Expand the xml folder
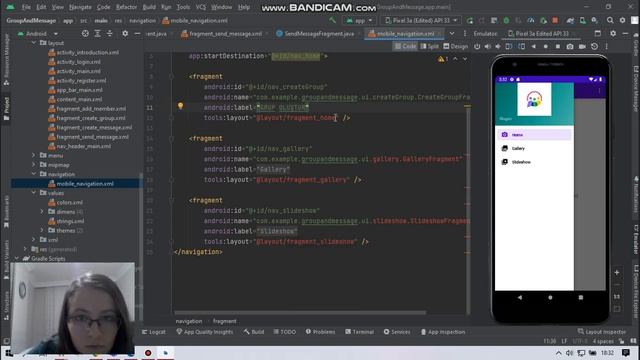The image size is (640, 360). point(34,240)
